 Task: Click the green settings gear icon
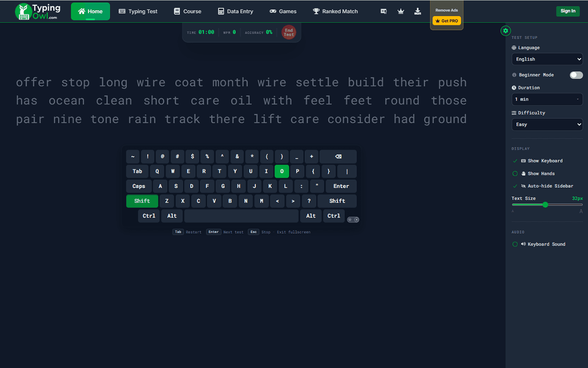506,31
